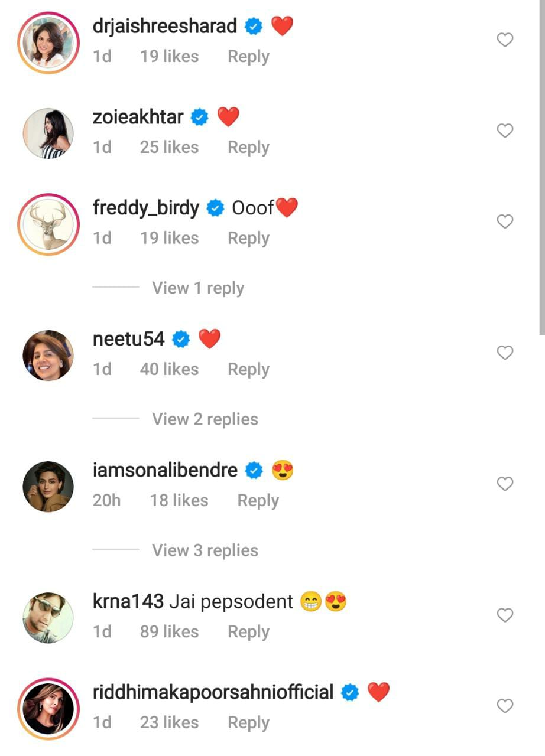Open krna143's profile picture
The height and width of the screenshot is (756, 545).
[x=48, y=618]
